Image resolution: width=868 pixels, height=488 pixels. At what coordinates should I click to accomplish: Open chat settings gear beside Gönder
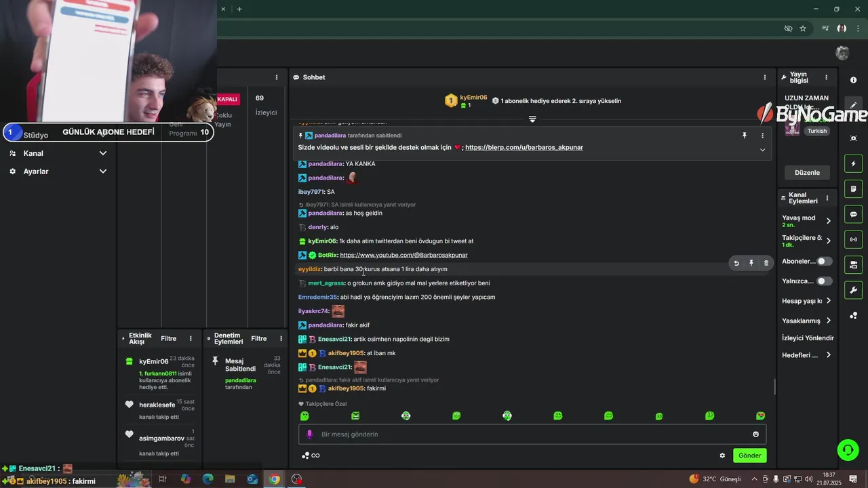tap(722, 455)
